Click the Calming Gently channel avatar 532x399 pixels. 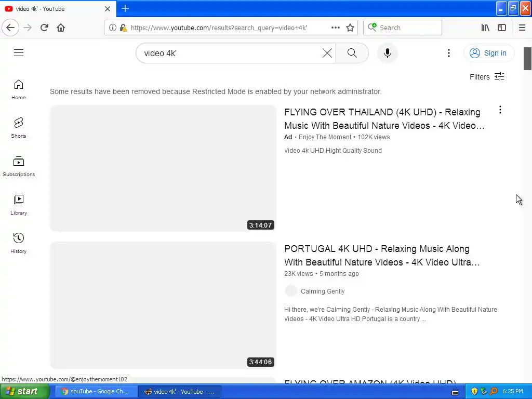point(291,291)
